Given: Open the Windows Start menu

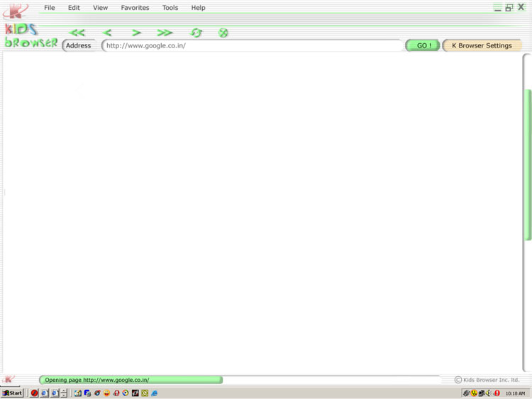Looking at the screenshot, I should click(12, 393).
